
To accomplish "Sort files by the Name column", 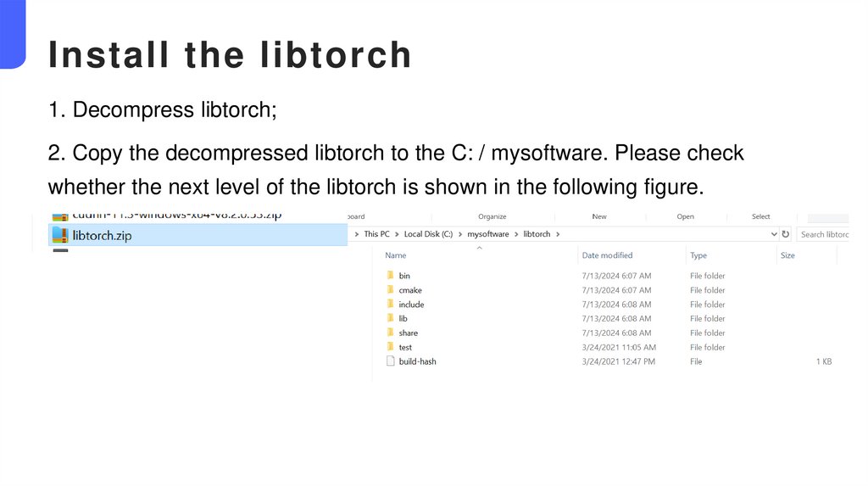I will [396, 255].
